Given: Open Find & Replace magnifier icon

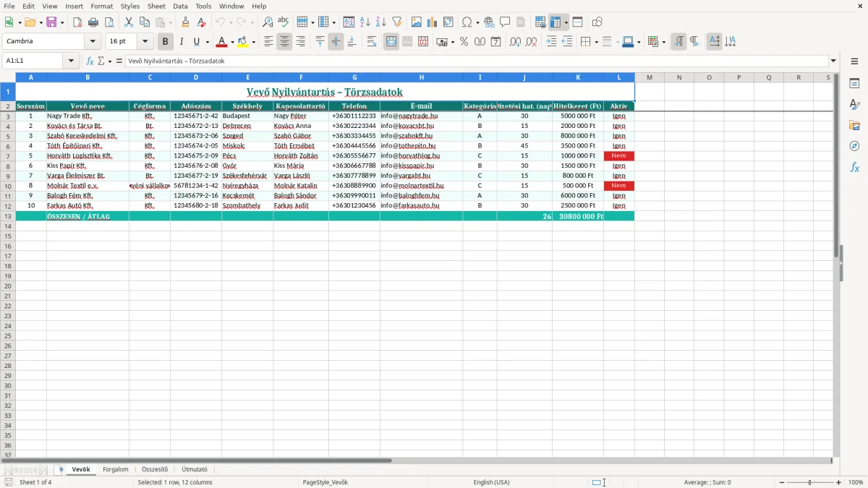Looking at the screenshot, I should [268, 22].
